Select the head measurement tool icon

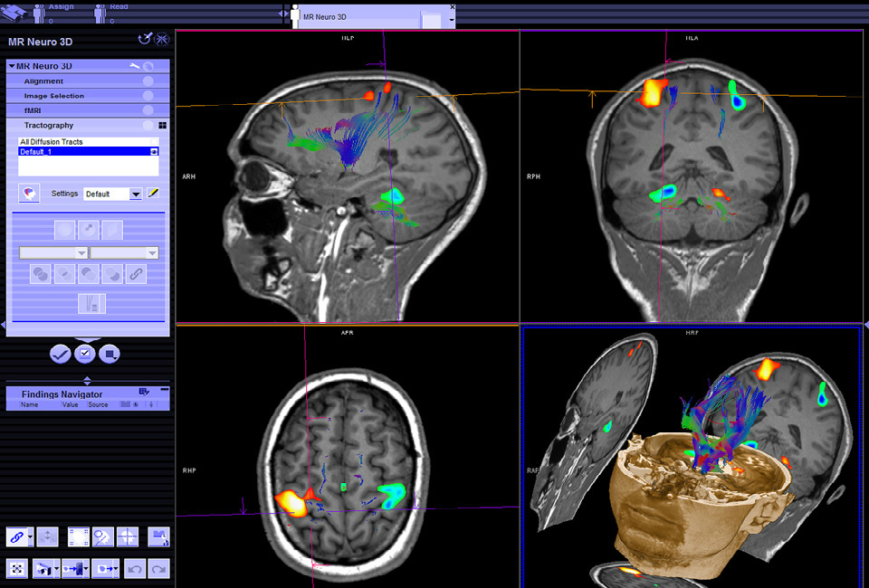click(103, 537)
